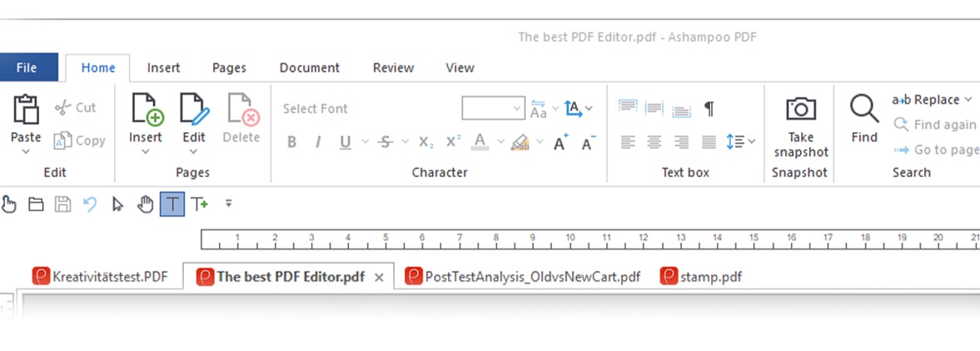
Task: Switch to the Document ribbon tab
Action: pos(310,68)
